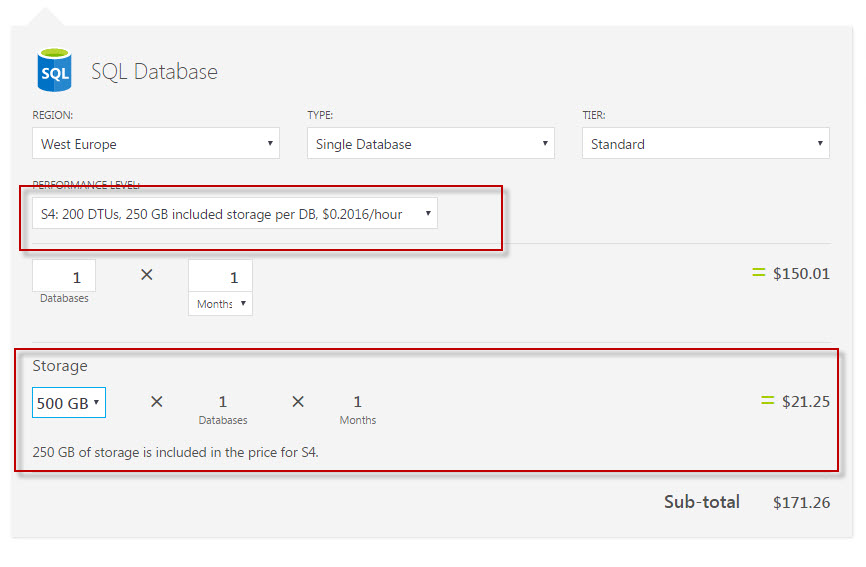
Task: Click the Months quantity input field
Action: tap(220, 275)
